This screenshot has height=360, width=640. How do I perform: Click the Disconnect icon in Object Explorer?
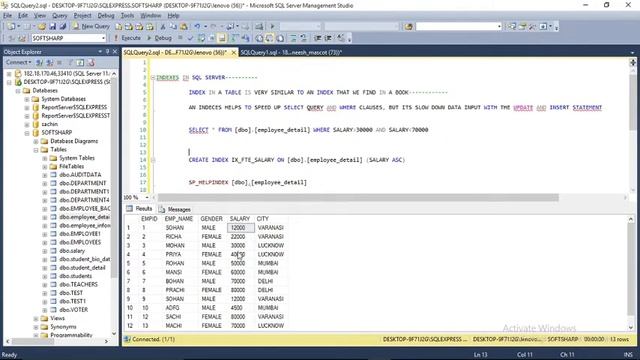pyautogui.click(x=49, y=62)
